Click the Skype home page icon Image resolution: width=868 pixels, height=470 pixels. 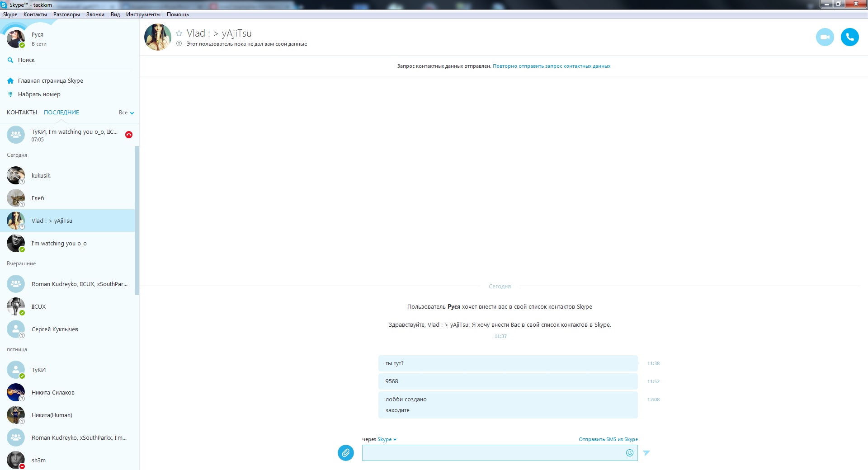tap(10, 81)
